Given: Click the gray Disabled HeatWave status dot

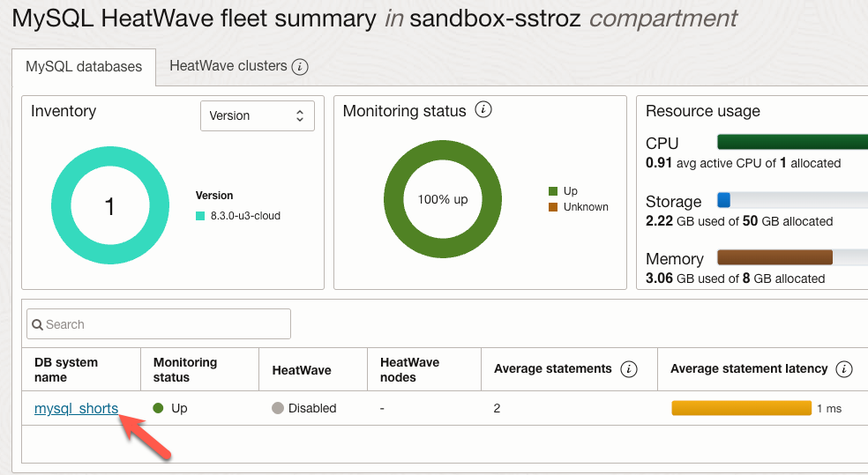Looking at the screenshot, I should (x=278, y=408).
